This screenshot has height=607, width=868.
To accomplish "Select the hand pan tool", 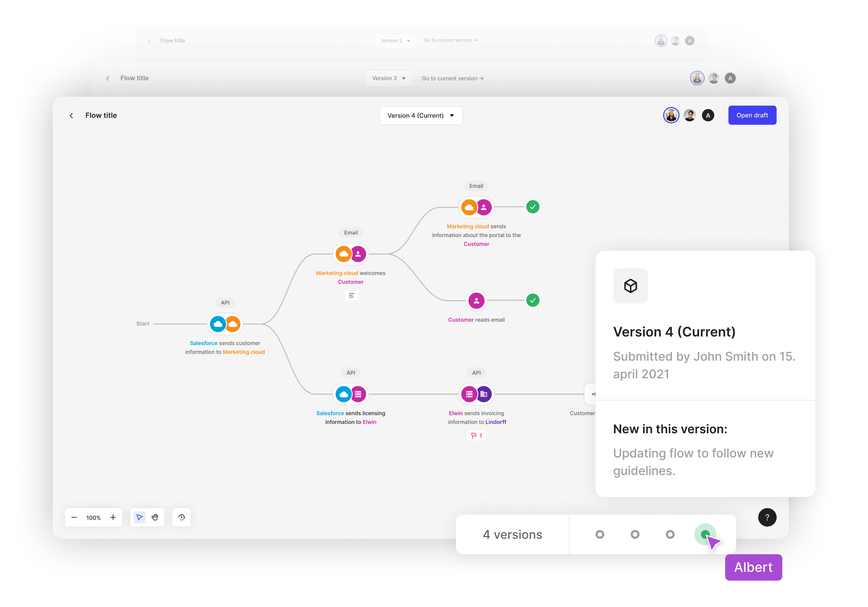I will click(x=155, y=517).
